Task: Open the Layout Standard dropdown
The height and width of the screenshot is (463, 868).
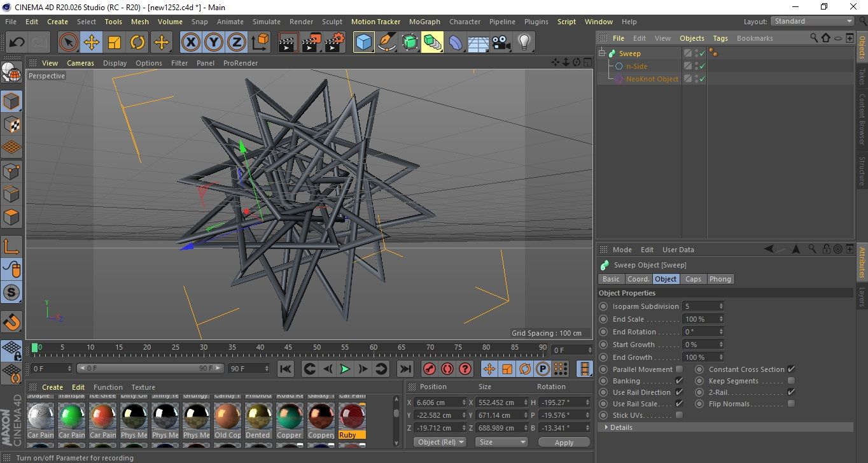Action: [x=812, y=21]
